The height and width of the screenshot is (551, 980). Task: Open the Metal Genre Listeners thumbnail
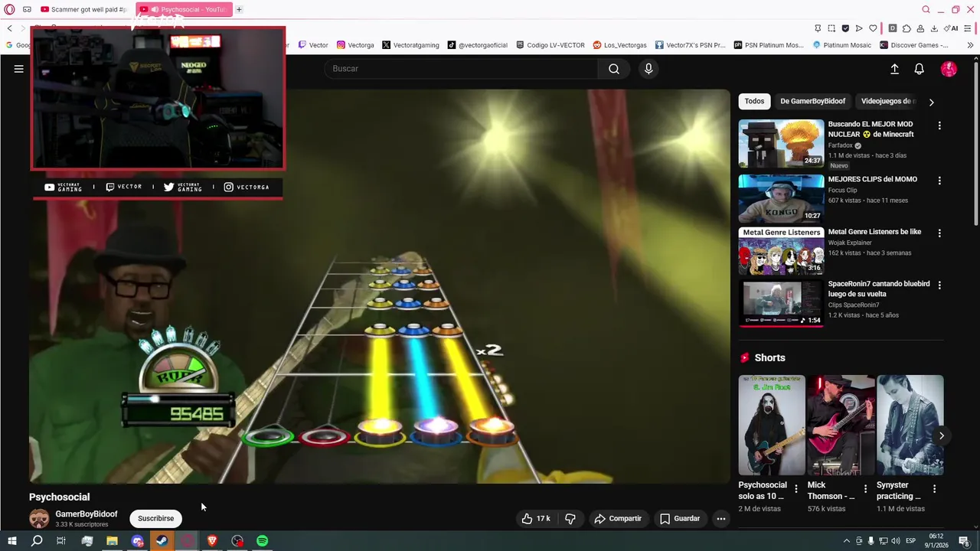tap(781, 250)
